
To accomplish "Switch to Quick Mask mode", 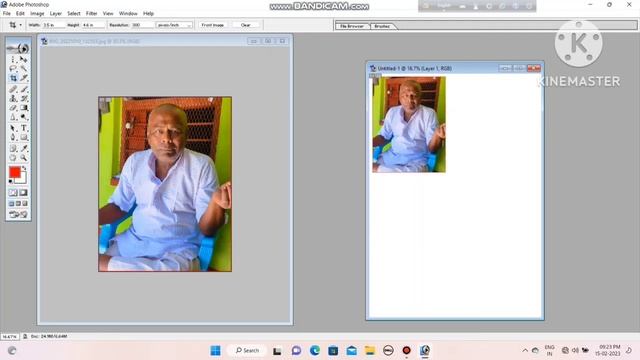I will click(x=24, y=193).
